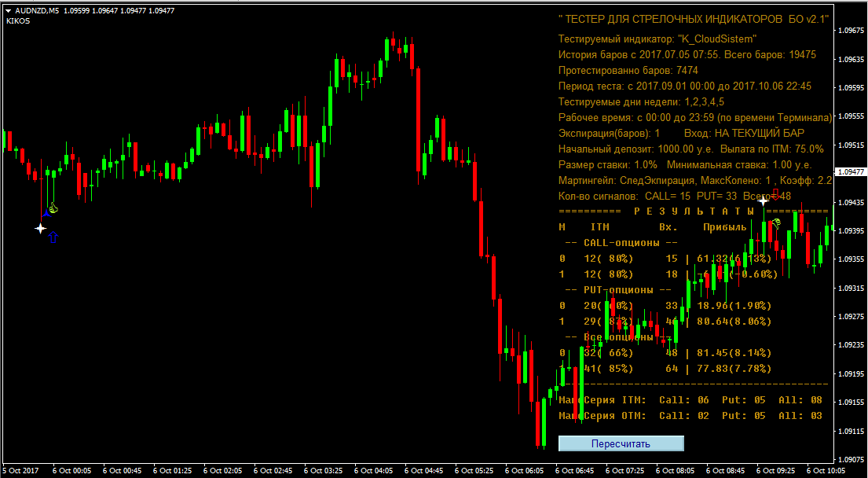Click the Пересчитать recalculate button
This screenshot has height=478, width=868.
[x=621, y=443]
